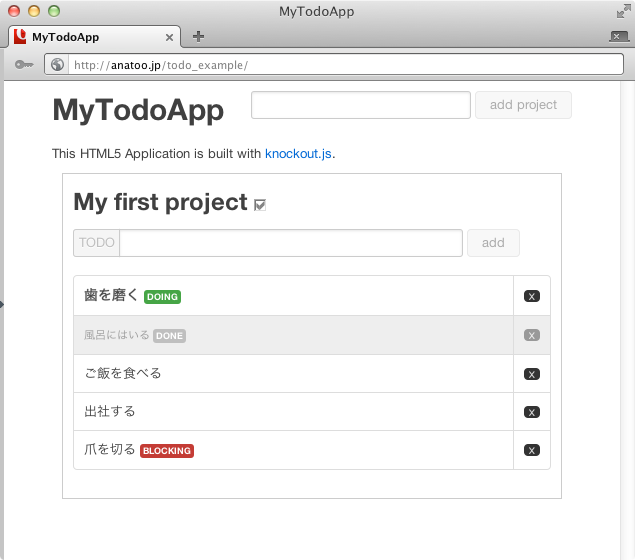This screenshot has height=560, width=635.
Task: Remove the 出社する task with x
Action: pos(532,412)
